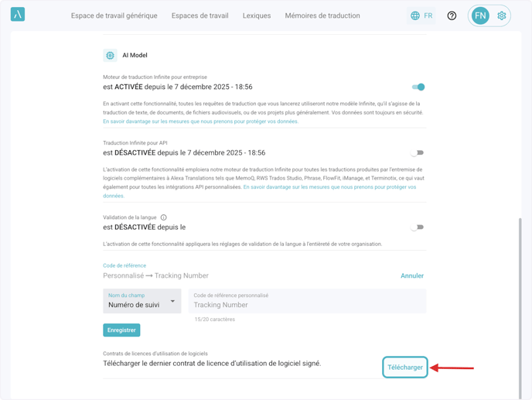
Task: Click the globe language icon
Action: [x=415, y=15]
